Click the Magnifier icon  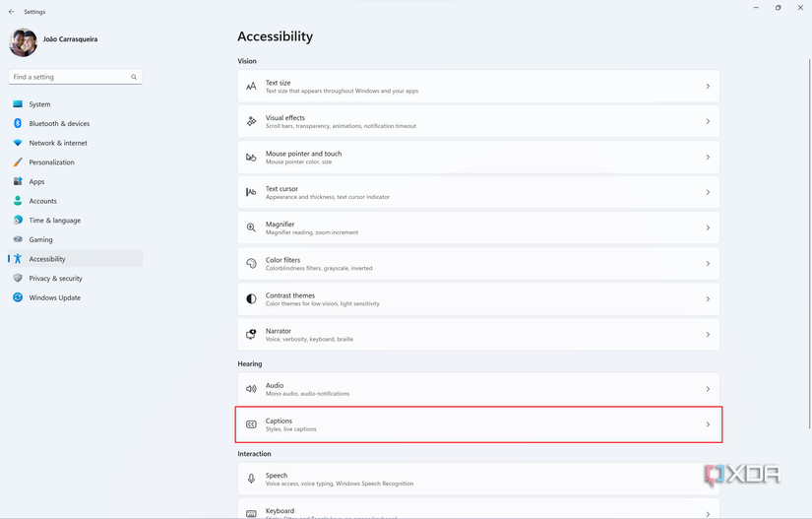pos(251,227)
